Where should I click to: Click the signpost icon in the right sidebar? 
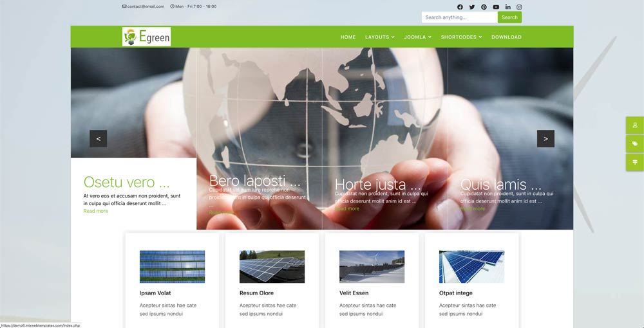[x=634, y=162]
